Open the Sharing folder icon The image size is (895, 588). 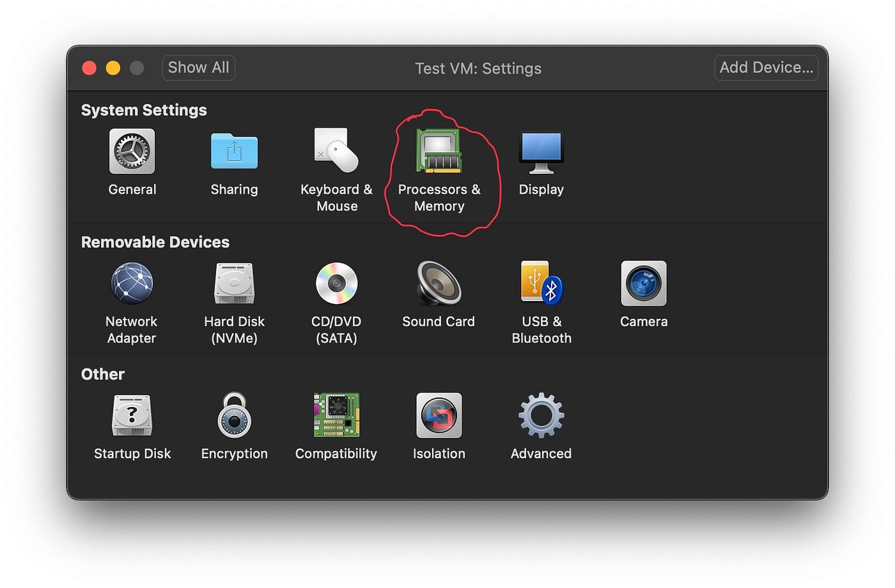point(234,151)
